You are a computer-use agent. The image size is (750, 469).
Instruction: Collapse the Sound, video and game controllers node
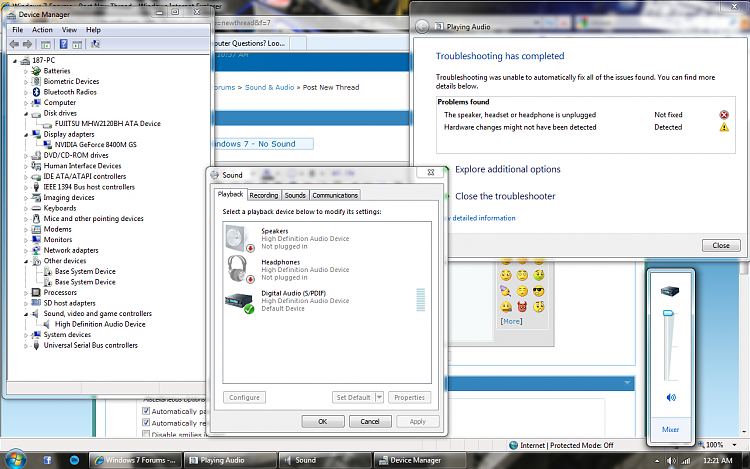point(26,314)
